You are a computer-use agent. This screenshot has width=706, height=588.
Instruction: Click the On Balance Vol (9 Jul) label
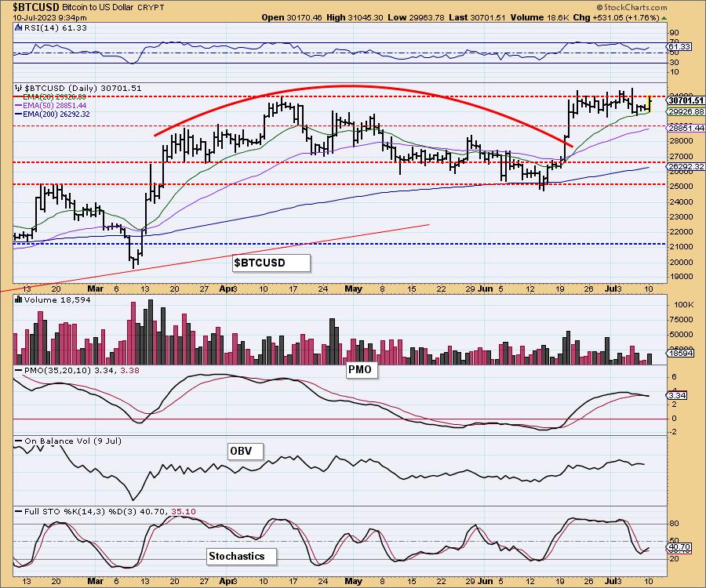[x=73, y=441]
